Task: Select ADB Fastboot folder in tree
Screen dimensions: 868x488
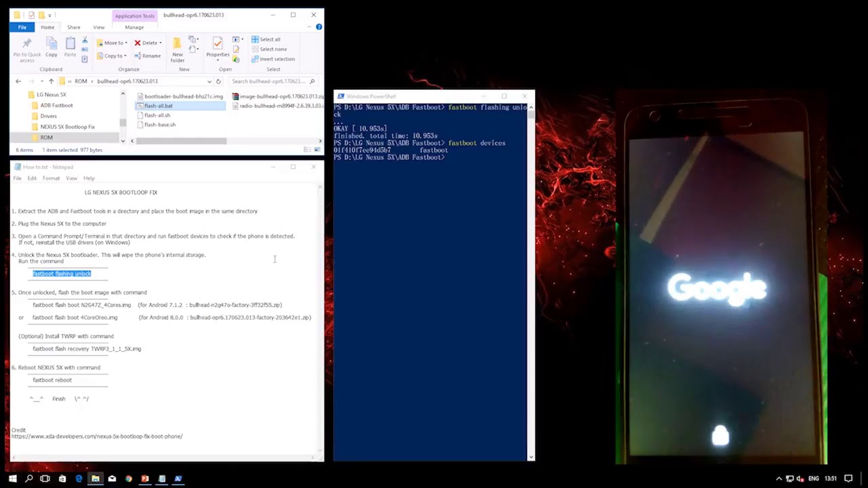Action: 56,106
